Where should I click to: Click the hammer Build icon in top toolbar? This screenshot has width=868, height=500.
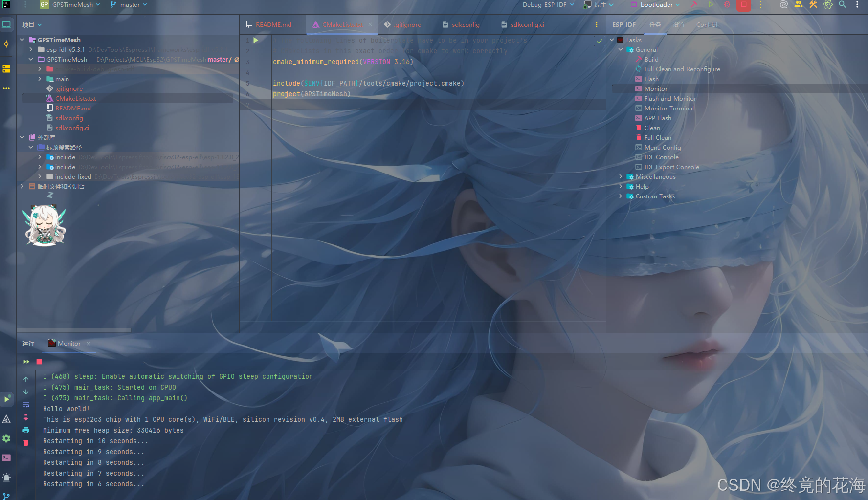point(694,5)
